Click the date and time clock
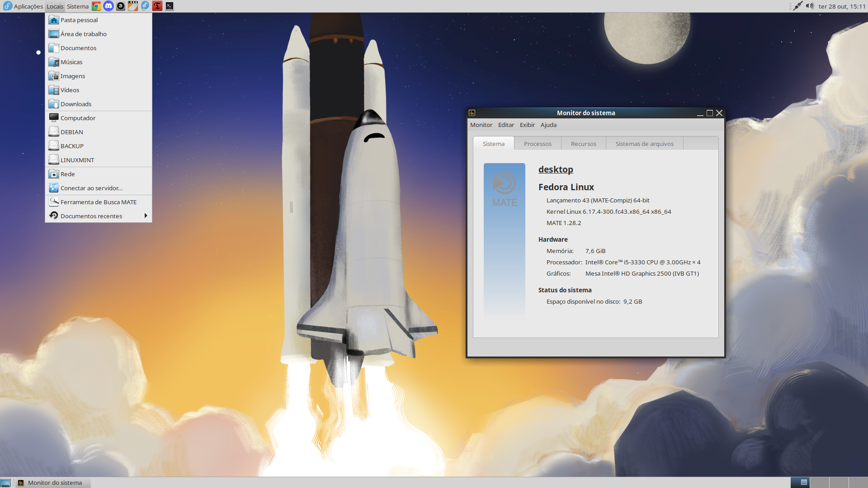 pyautogui.click(x=842, y=6)
